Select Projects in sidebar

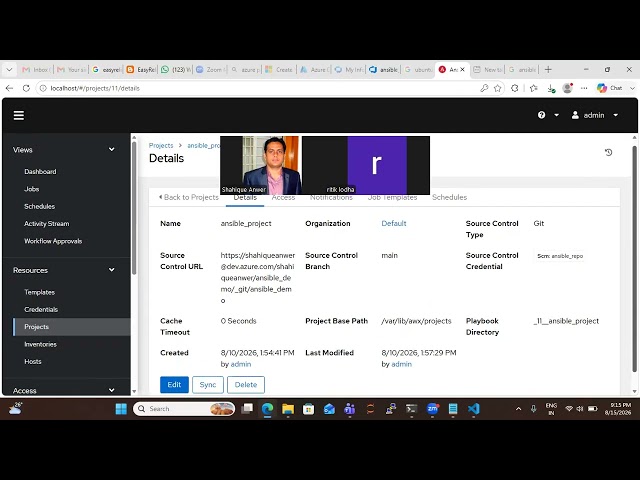(x=72, y=327)
